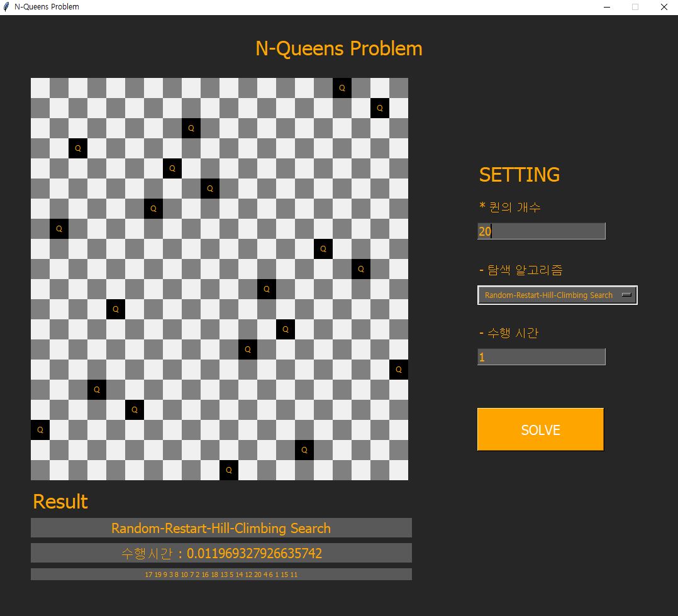Click the queen at the board's right edge
This screenshot has height=616, width=678.
click(398, 370)
